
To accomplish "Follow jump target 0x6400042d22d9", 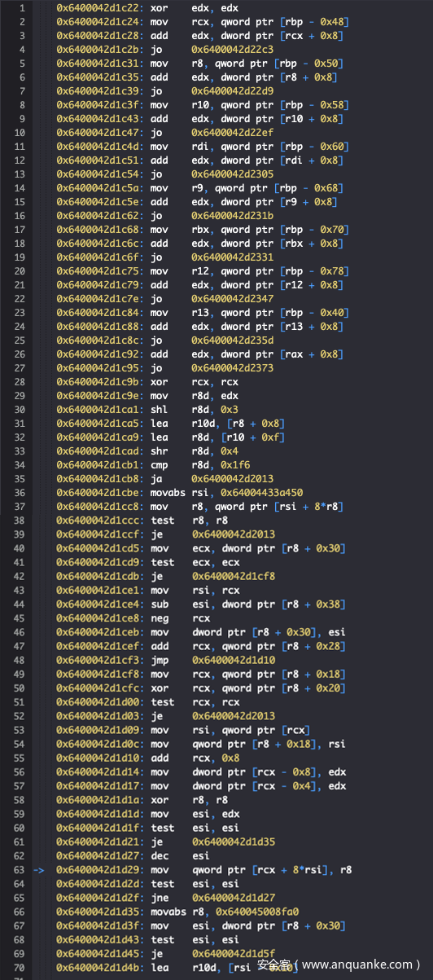I will [233, 91].
